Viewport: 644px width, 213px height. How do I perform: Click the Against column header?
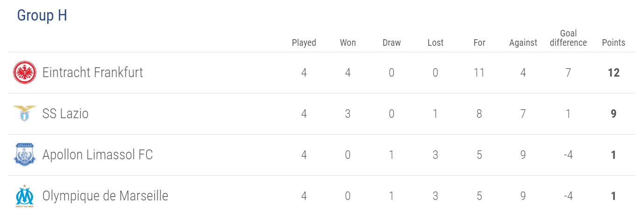point(523,43)
